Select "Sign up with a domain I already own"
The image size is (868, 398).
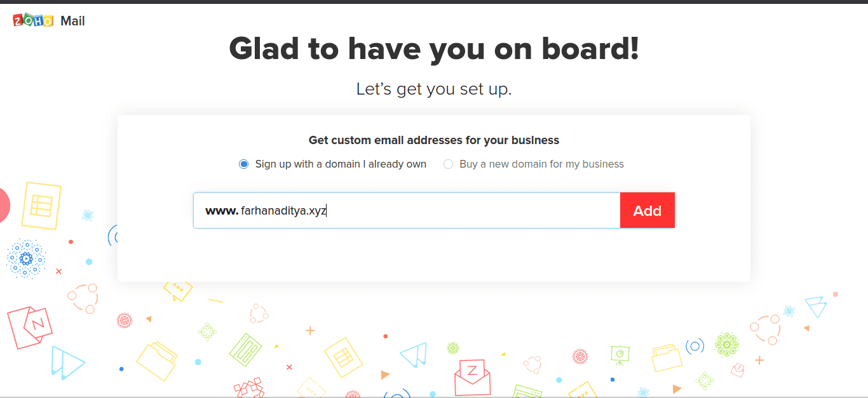pos(243,163)
